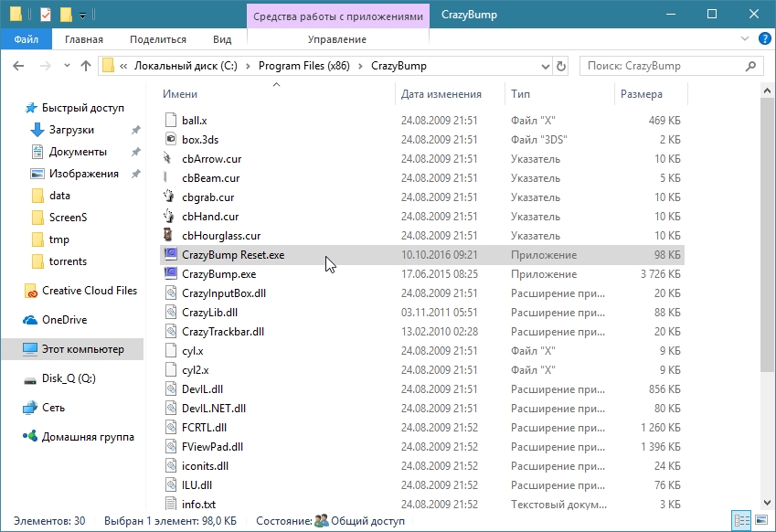Sort files by Дата изменения column header
The width and height of the screenshot is (776, 532).
point(441,94)
